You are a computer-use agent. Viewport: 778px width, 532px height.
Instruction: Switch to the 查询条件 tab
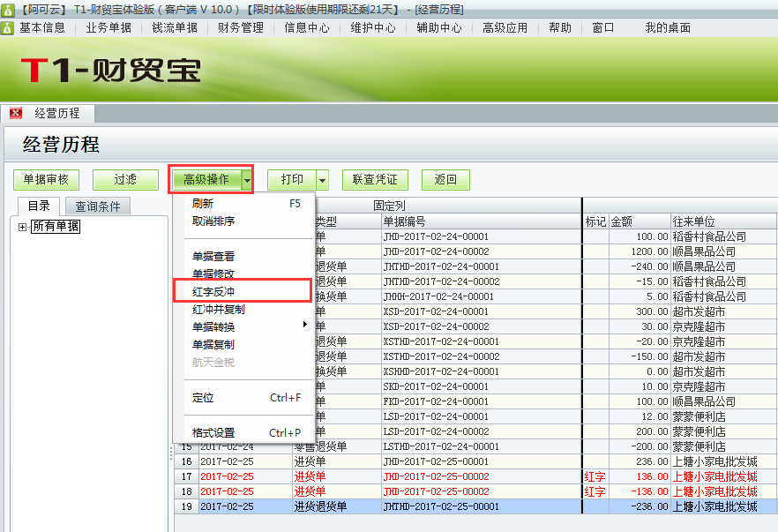(97, 205)
